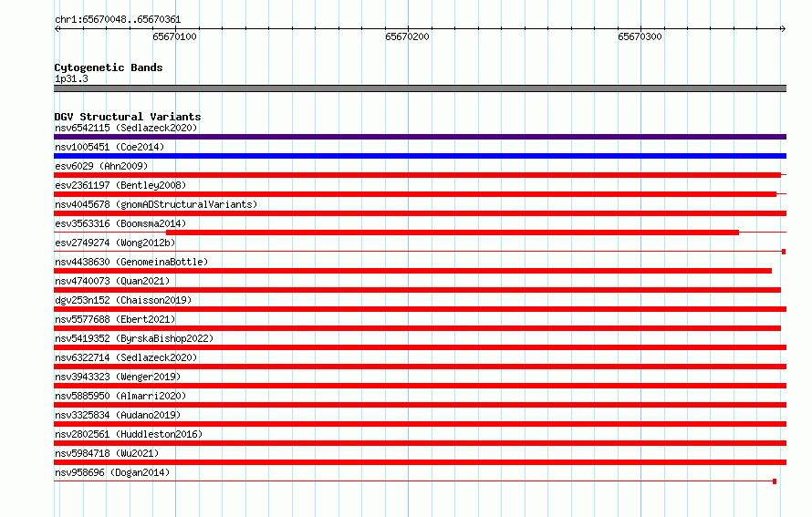Click the red esv2361197 Bentley2008 bar
The height and width of the screenshot is (517, 812).
point(415,194)
